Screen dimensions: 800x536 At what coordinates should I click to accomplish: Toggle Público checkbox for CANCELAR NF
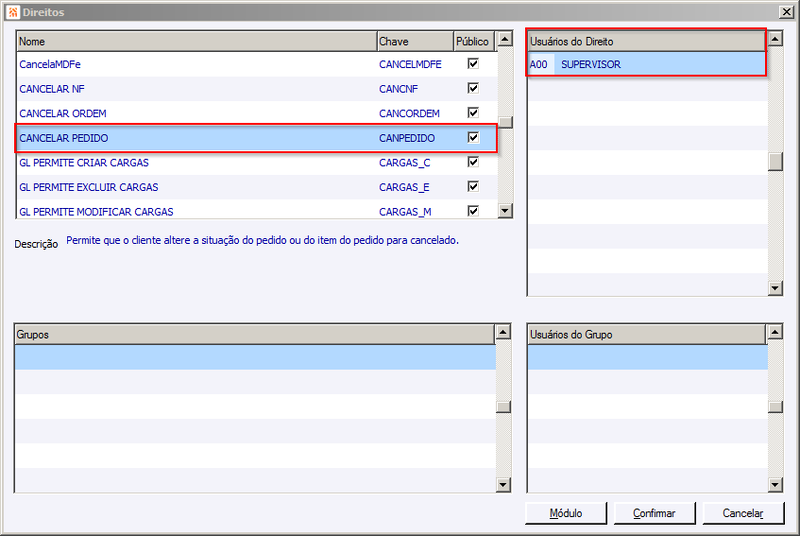pyautogui.click(x=473, y=88)
